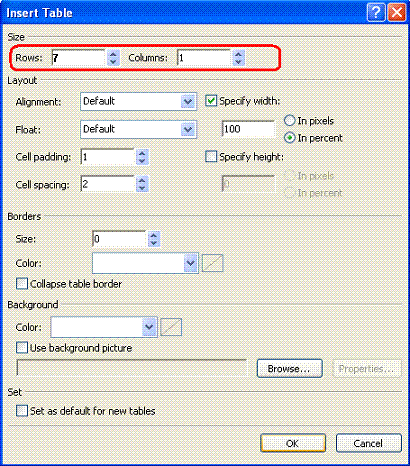Click the Help question mark icon
The height and width of the screenshot is (466, 410).
point(375,13)
